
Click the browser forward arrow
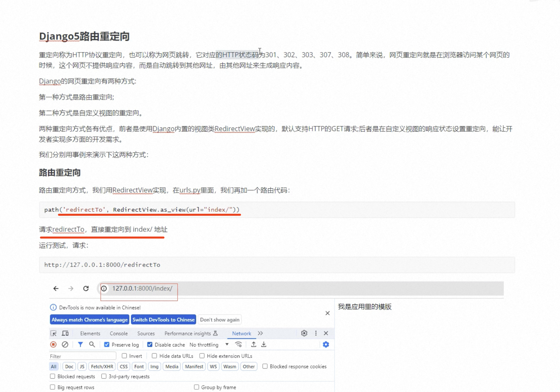71,288
